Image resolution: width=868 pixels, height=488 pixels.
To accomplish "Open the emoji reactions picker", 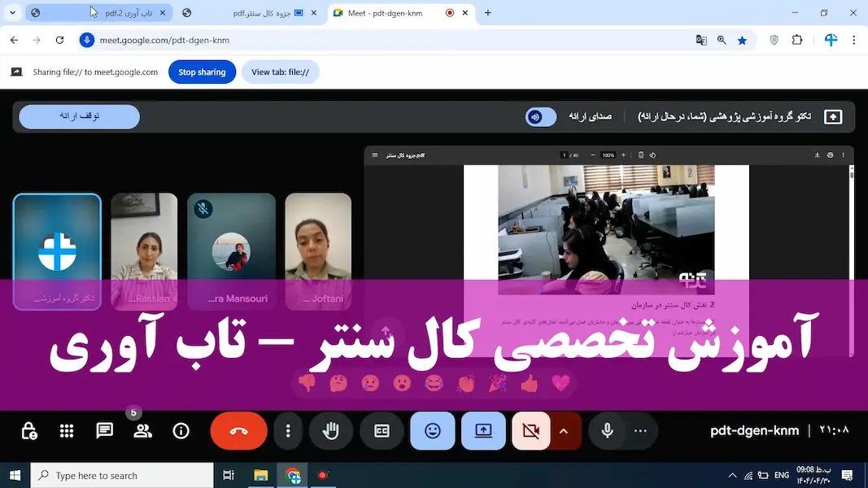I will (x=432, y=431).
